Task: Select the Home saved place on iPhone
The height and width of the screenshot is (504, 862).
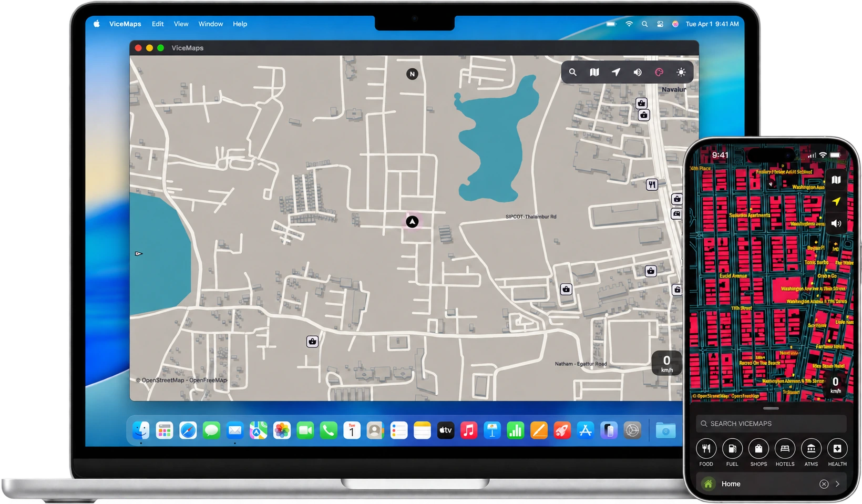Action: tap(771, 484)
